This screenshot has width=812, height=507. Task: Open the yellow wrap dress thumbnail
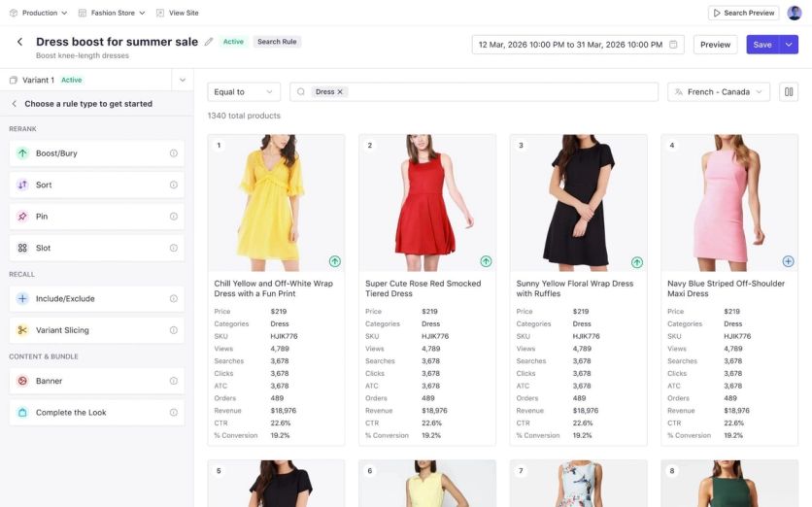(276, 203)
